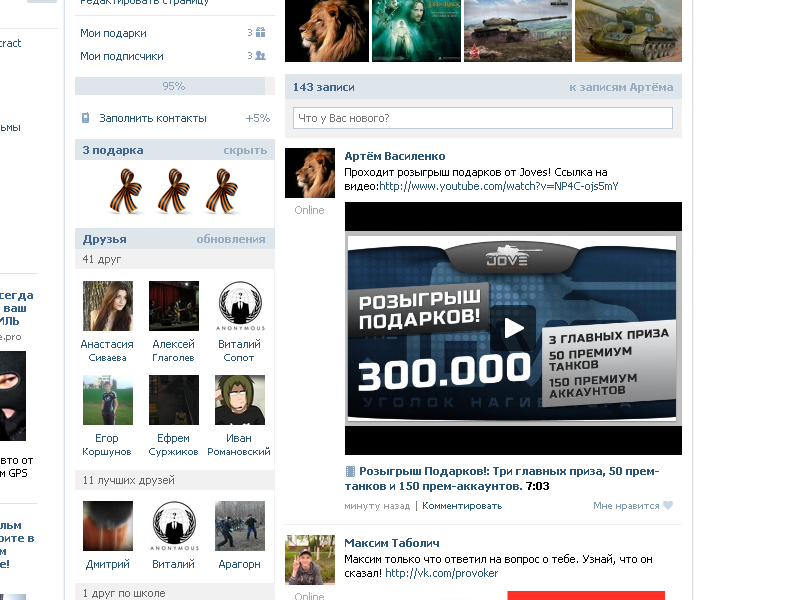The image size is (800, 600).
Task: Open the YouTube video link in the post
Action: (498, 186)
